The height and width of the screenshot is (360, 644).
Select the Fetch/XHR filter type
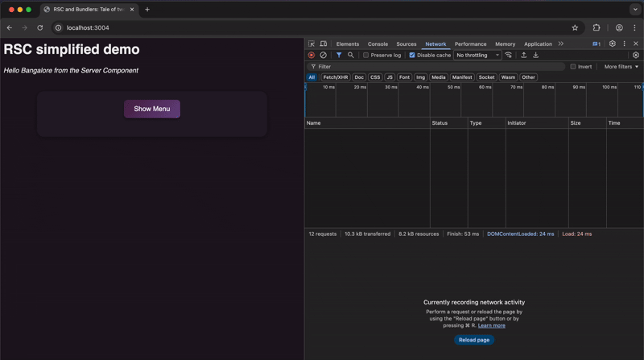pos(336,77)
